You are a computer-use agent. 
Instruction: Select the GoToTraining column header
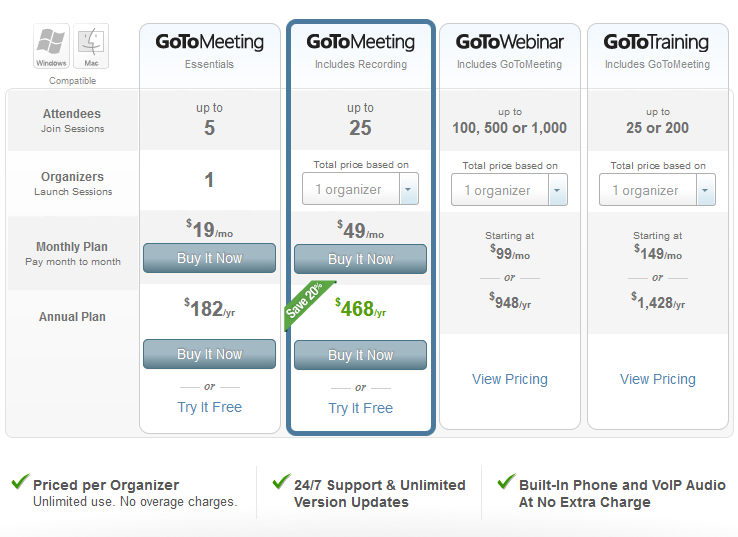[x=657, y=50]
